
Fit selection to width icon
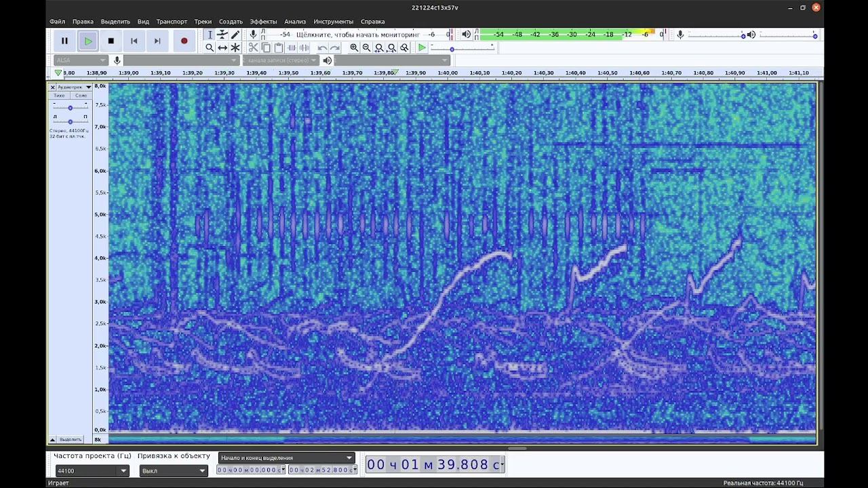coord(380,47)
